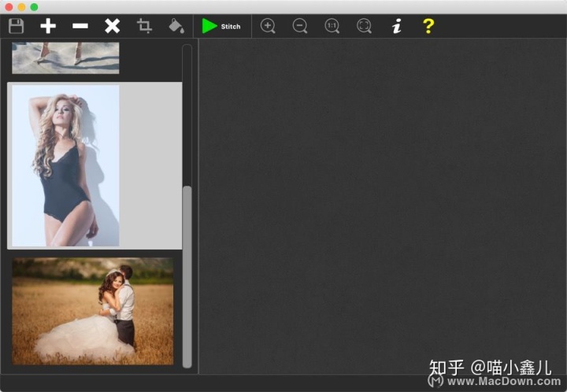This screenshot has width=567, height=392.
Task: Zoom out using the magnifier minus icon
Action: pos(300,26)
